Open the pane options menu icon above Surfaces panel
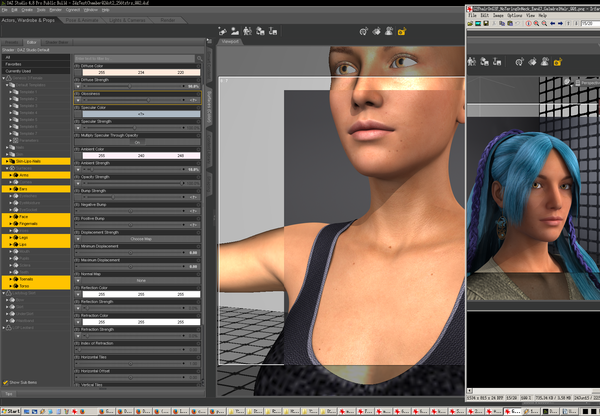The image size is (600, 416). (209, 41)
